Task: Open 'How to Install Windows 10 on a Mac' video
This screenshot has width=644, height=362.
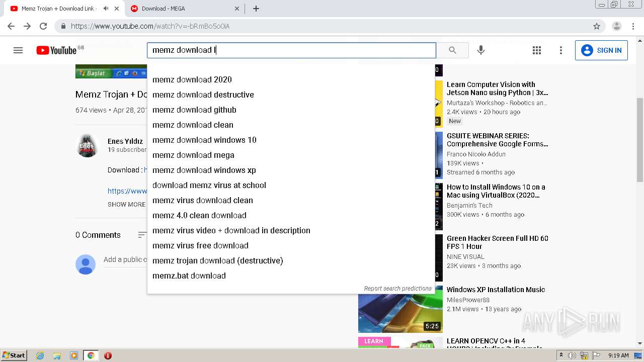Action: [496, 191]
